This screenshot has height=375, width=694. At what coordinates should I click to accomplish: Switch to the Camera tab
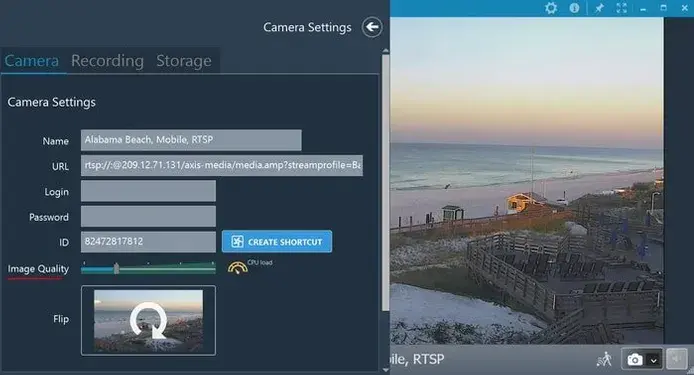(32, 61)
